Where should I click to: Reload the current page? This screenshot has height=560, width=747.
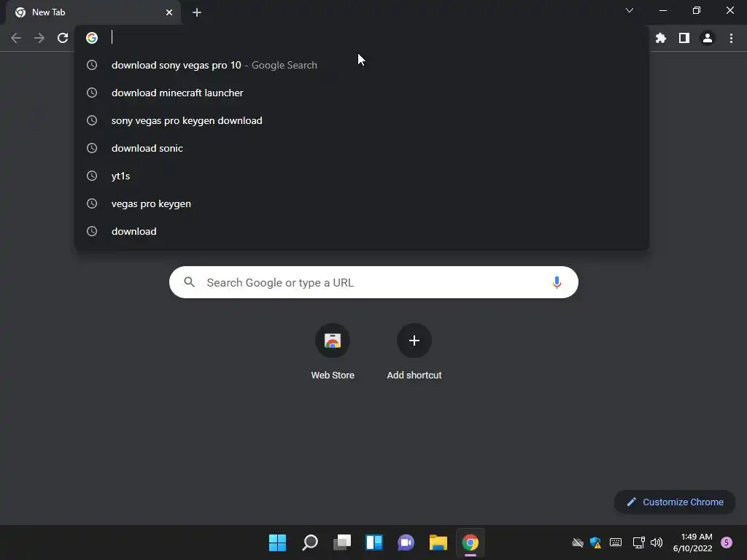pyautogui.click(x=63, y=38)
